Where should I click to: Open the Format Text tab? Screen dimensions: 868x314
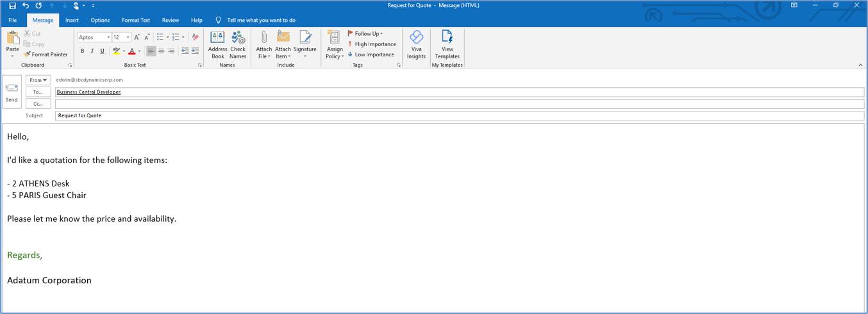point(136,21)
